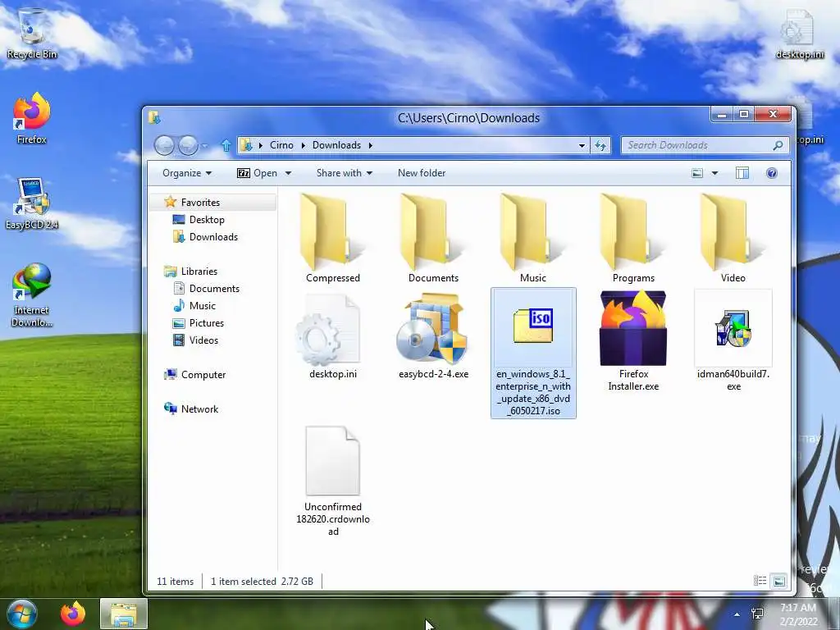The height and width of the screenshot is (630, 840).
Task: Select the desktop.ini file in Downloads
Action: point(332,335)
